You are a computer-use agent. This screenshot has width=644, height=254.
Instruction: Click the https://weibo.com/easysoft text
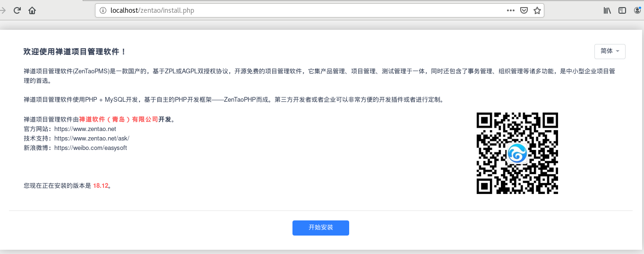point(91,148)
